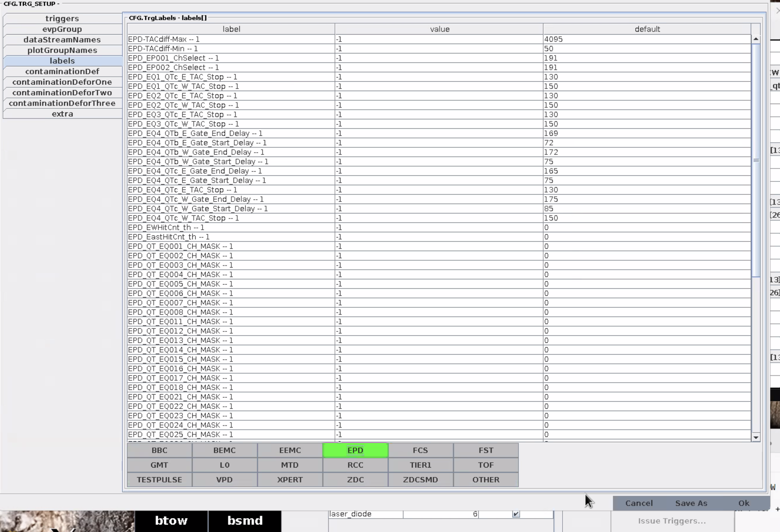This screenshot has width=780, height=532.
Task: Click default 4095 for EPD-TACdiff-Max
Action: point(647,39)
